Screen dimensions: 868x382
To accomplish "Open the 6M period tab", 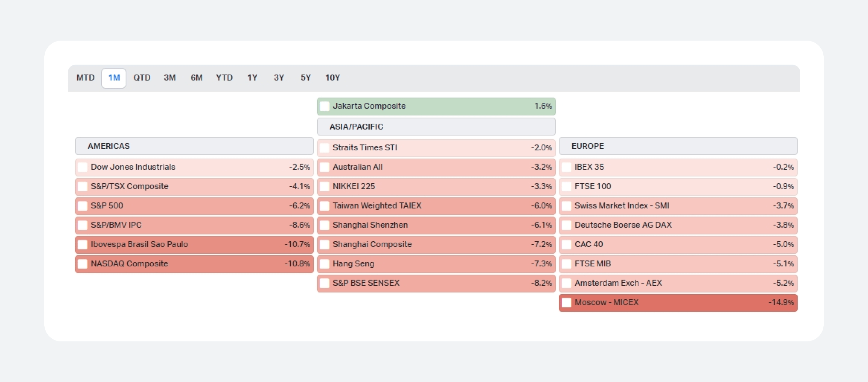I will (x=196, y=78).
